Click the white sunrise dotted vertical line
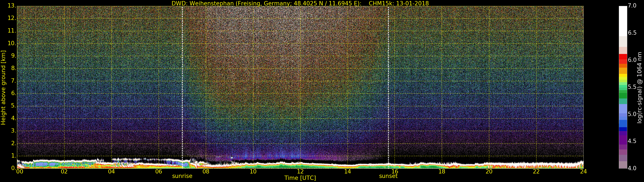This screenshot has width=644, height=182. pyautogui.click(x=182, y=82)
